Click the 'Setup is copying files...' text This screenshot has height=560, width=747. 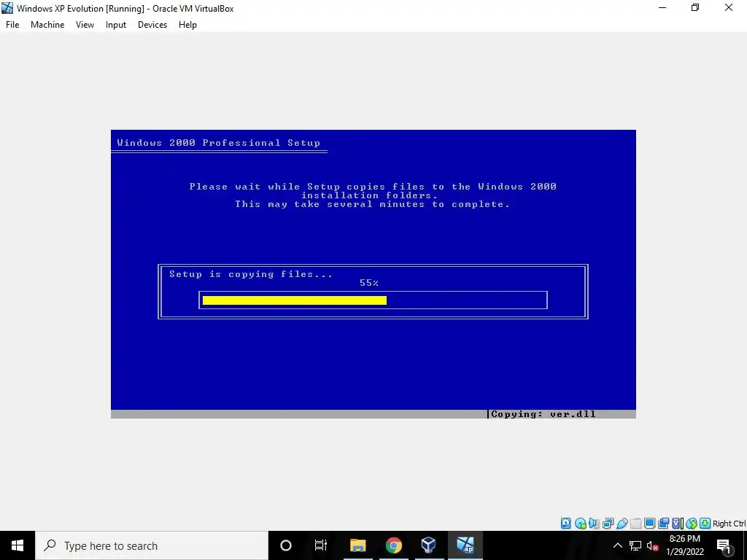pyautogui.click(x=251, y=274)
